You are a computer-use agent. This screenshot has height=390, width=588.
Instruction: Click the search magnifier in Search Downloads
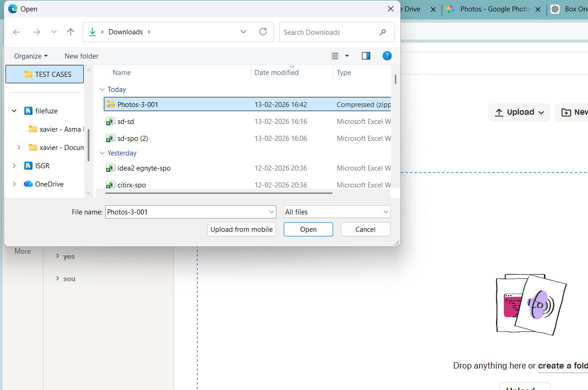tap(383, 32)
